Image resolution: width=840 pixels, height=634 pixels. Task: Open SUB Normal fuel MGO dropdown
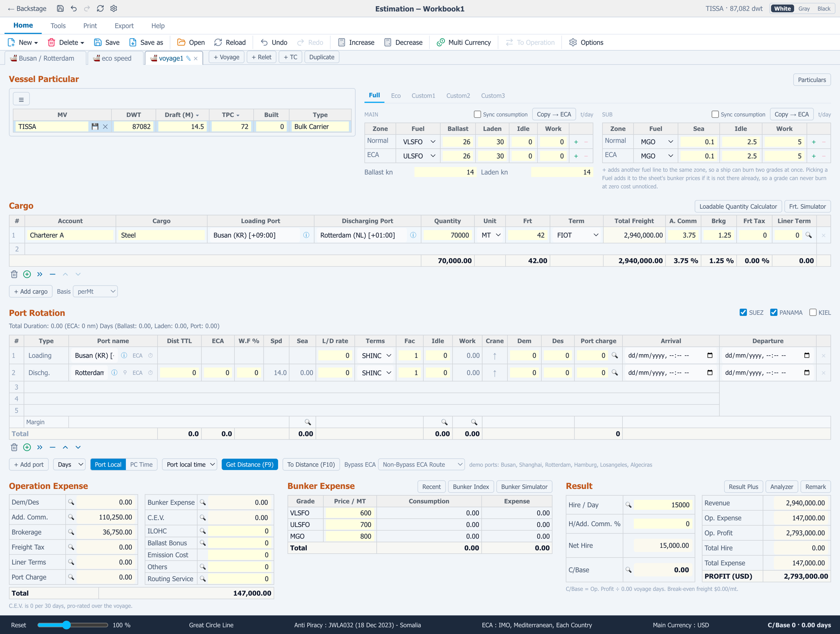[656, 142]
